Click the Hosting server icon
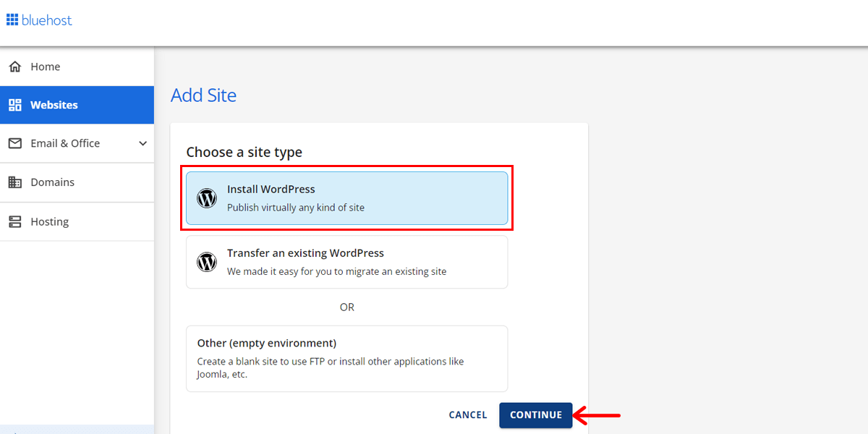The width and height of the screenshot is (868, 434). click(14, 221)
